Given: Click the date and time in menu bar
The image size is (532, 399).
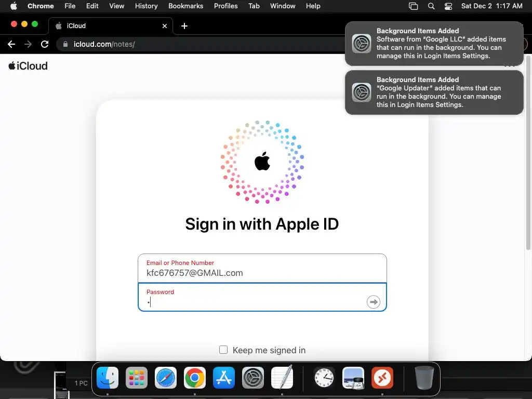Looking at the screenshot, I should tap(491, 6).
